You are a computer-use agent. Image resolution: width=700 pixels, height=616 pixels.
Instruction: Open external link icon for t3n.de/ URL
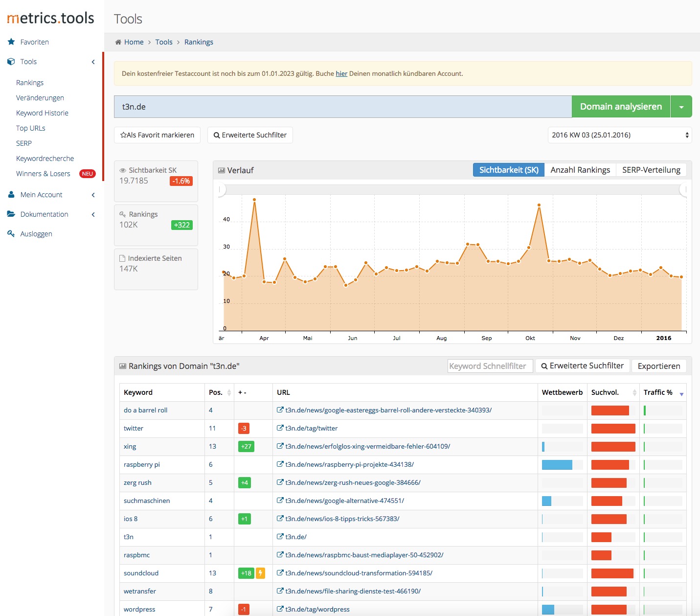pos(280,537)
